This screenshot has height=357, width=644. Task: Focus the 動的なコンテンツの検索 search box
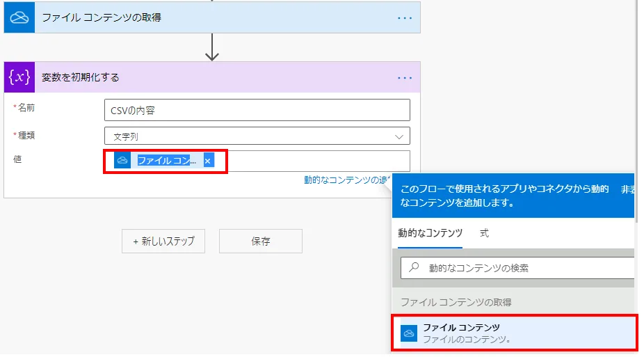click(x=517, y=268)
